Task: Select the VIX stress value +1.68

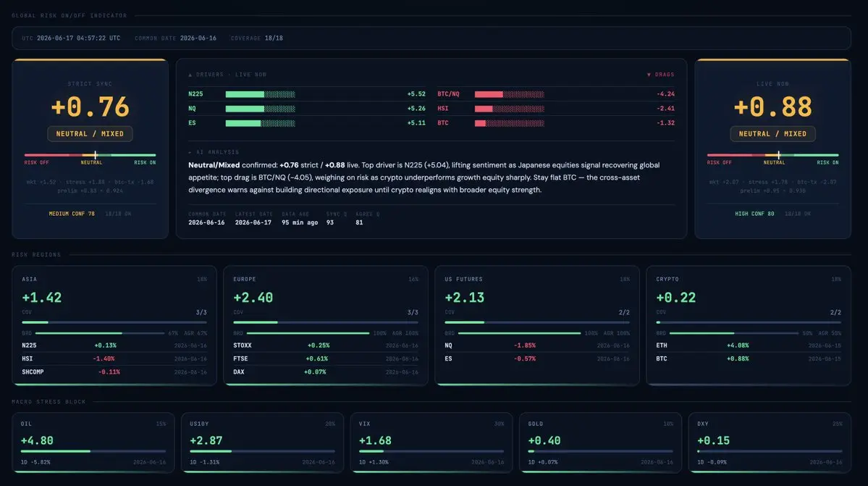Action: tap(375, 440)
